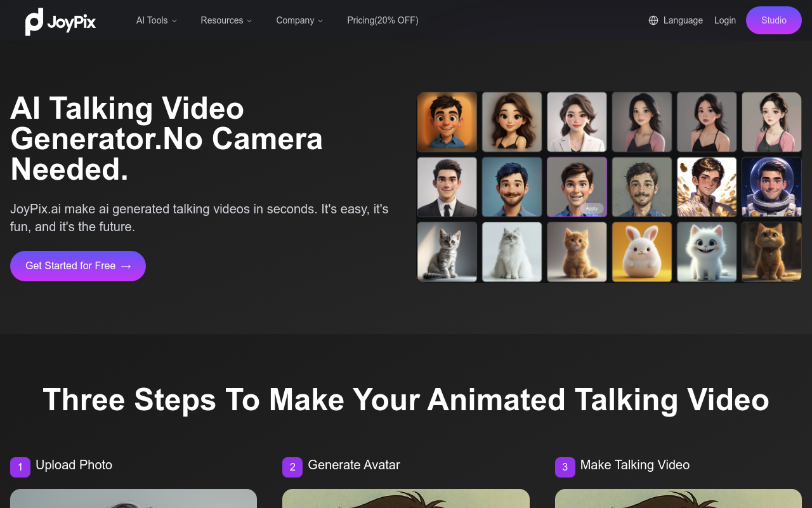Select the woman in pink cardigan on gray avatar

pos(642,123)
